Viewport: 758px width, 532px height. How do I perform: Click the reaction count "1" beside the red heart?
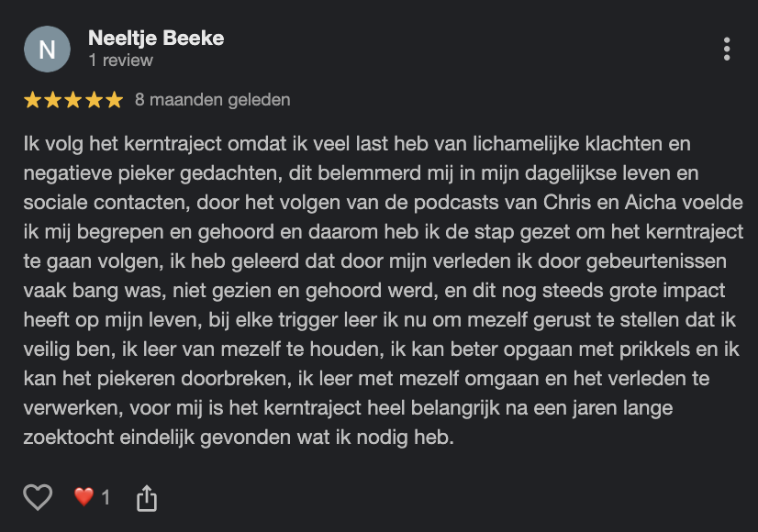point(106,497)
